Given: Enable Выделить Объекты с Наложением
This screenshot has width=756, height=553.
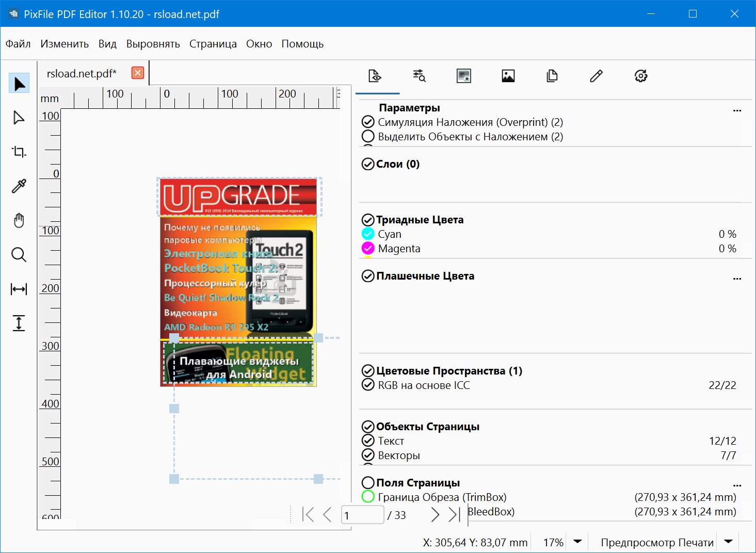Looking at the screenshot, I should [368, 136].
